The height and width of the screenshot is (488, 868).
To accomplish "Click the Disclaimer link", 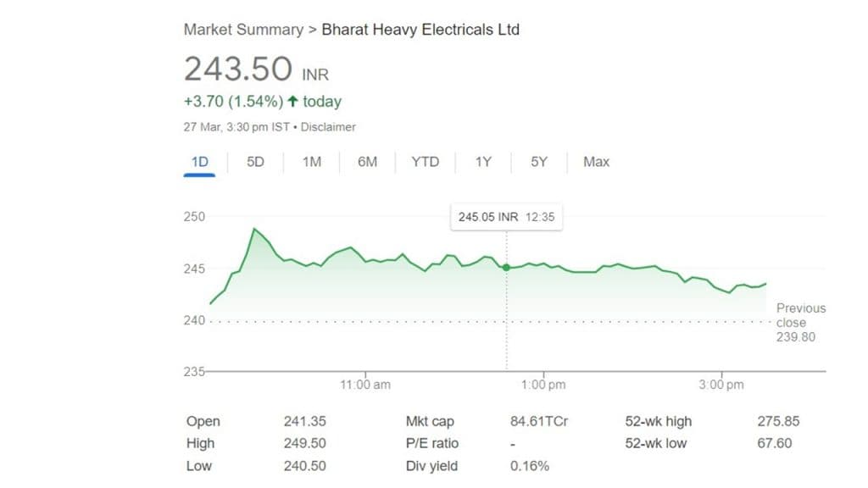I will click(329, 127).
